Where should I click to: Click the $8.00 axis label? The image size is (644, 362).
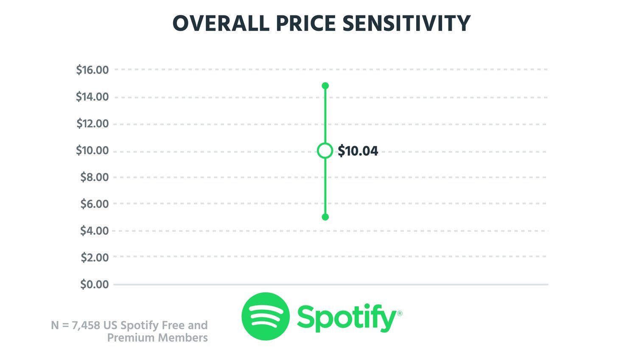click(x=95, y=177)
